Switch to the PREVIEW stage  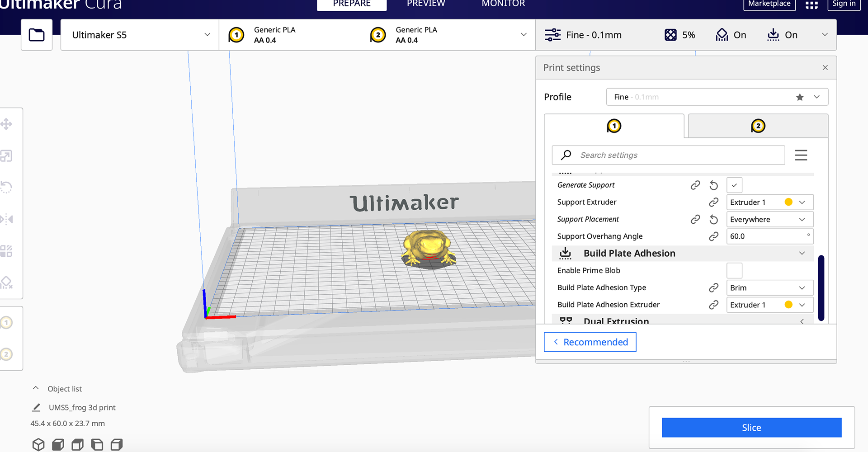(426, 4)
